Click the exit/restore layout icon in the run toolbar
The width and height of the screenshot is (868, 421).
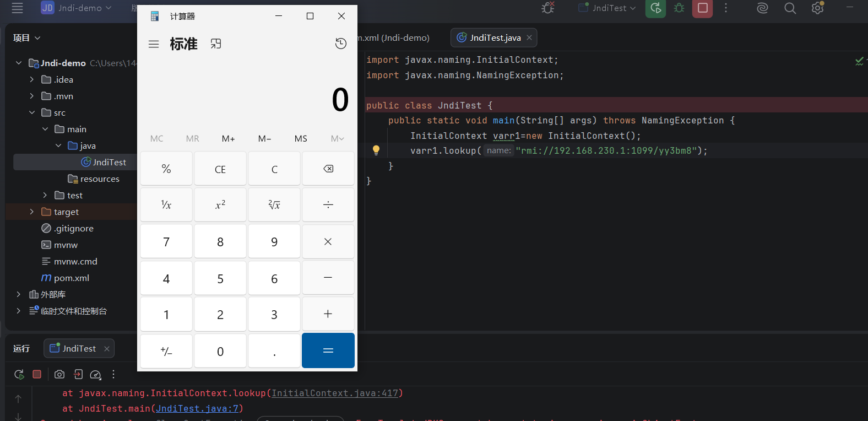coord(78,374)
